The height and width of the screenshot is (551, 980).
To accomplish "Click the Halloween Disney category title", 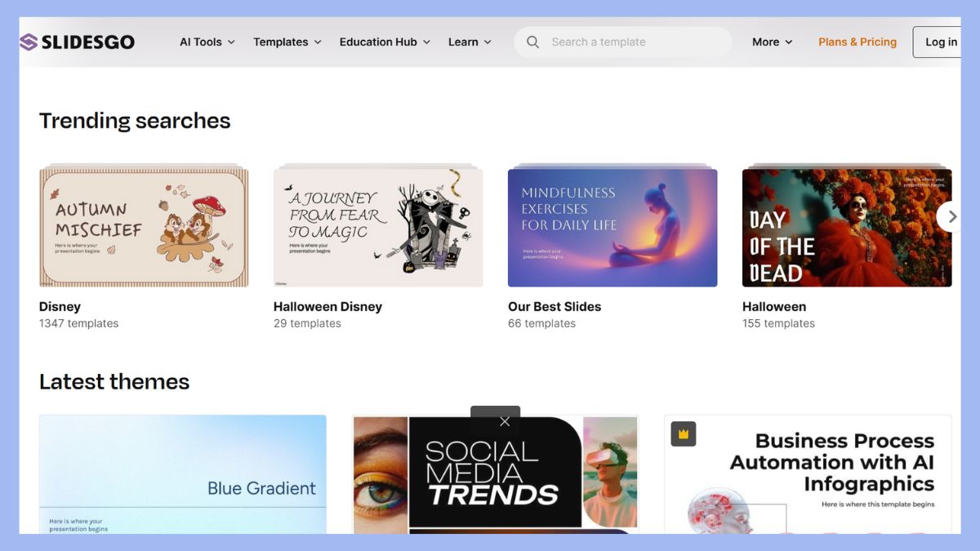I will (327, 307).
